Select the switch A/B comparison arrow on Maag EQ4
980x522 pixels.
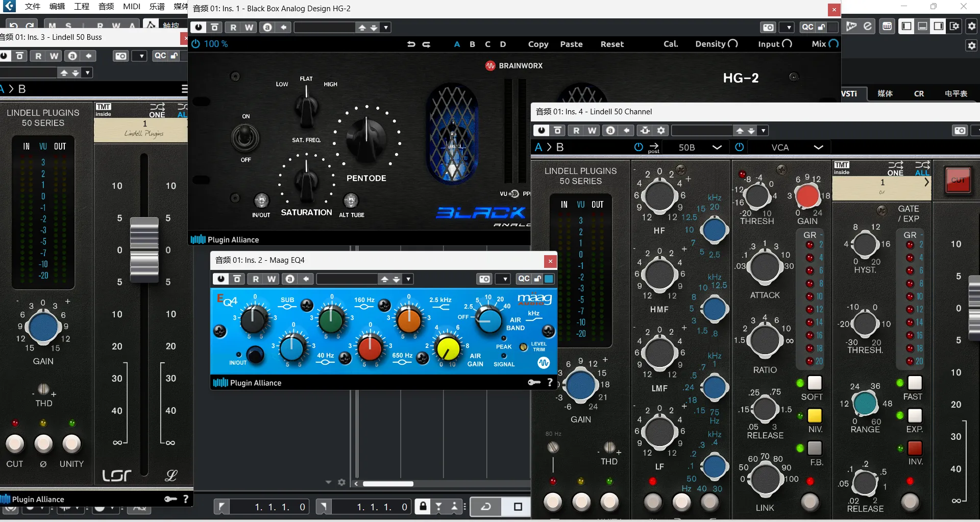click(305, 279)
